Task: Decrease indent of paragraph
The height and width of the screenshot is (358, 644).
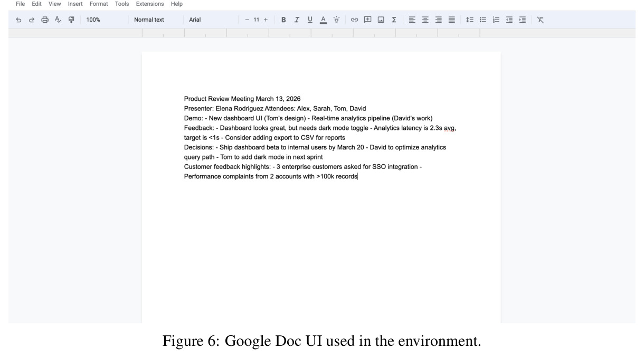Action: tap(509, 20)
